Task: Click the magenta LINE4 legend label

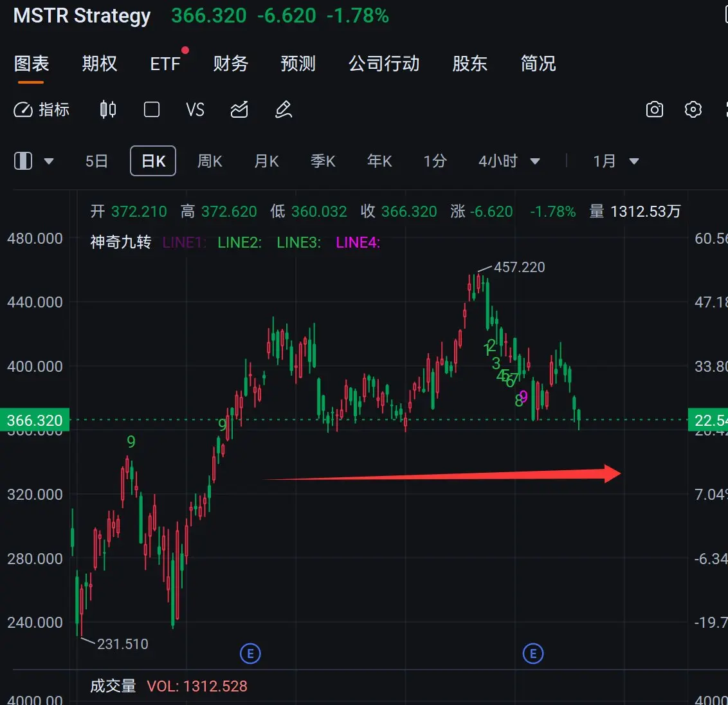Action: click(x=358, y=243)
